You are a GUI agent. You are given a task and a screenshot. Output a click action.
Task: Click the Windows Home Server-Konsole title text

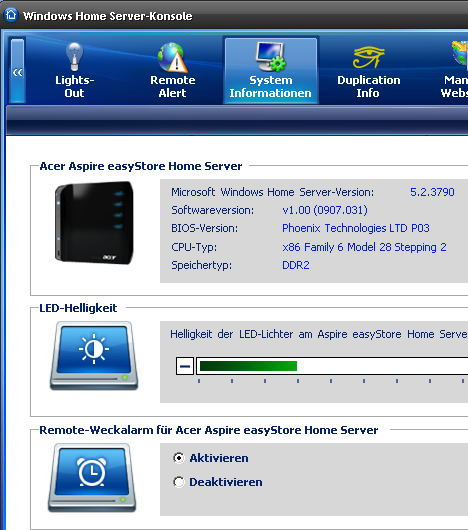(107, 16)
